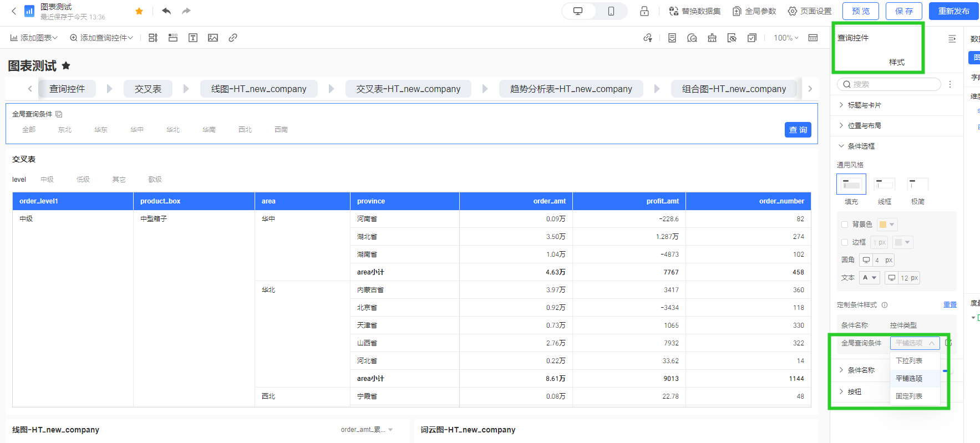Click the blue 查询 button
Image resolution: width=980 pixels, height=443 pixels.
tap(798, 130)
